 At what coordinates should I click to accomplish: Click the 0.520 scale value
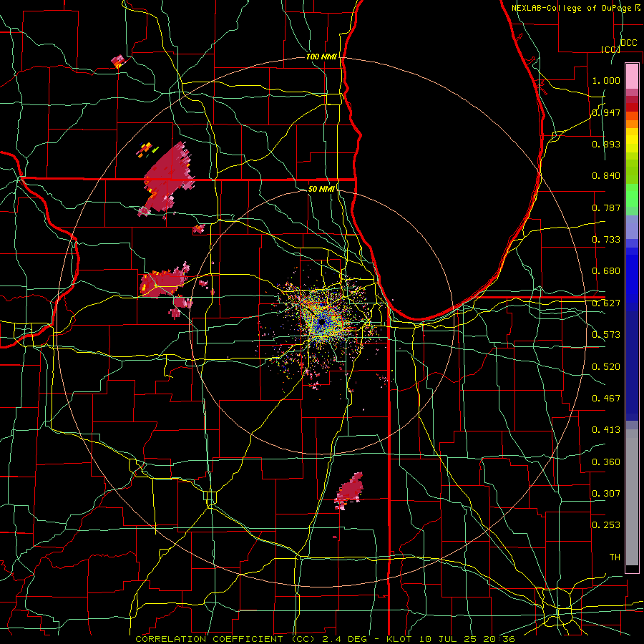(606, 367)
